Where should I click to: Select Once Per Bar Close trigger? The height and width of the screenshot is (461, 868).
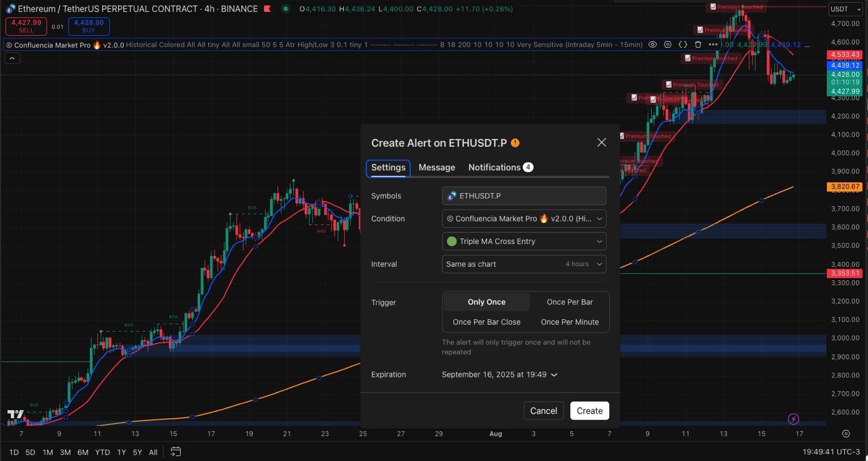[x=487, y=322]
